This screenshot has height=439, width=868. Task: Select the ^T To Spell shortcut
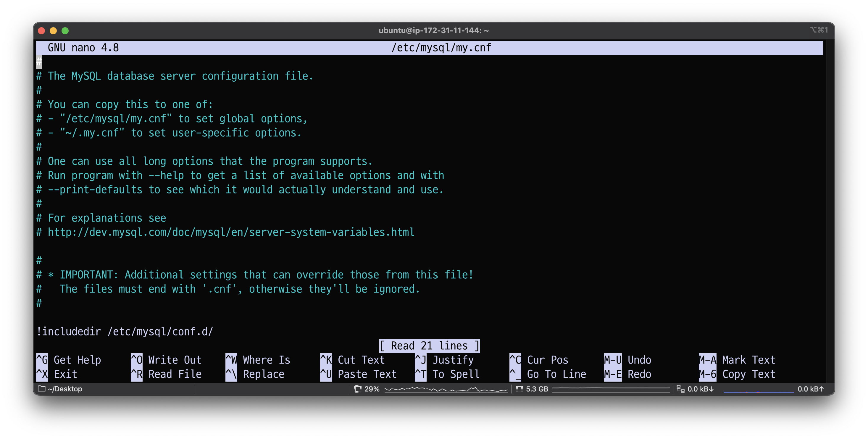coord(447,374)
